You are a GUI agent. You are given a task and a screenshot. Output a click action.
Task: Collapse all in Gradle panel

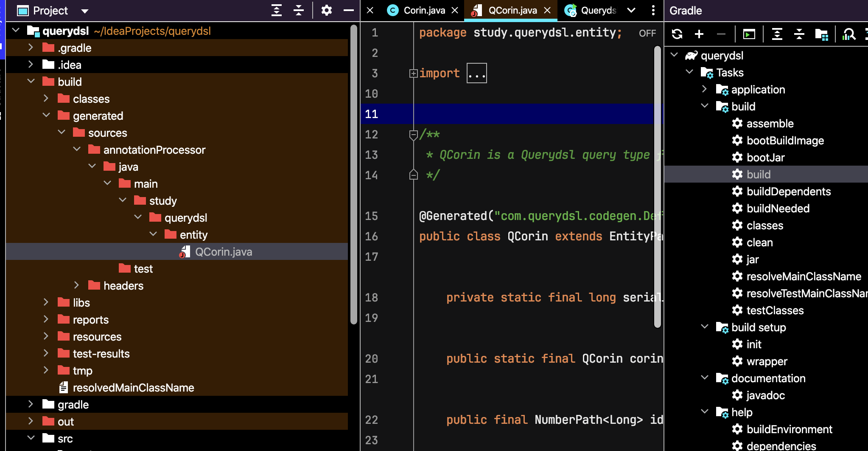point(799,34)
